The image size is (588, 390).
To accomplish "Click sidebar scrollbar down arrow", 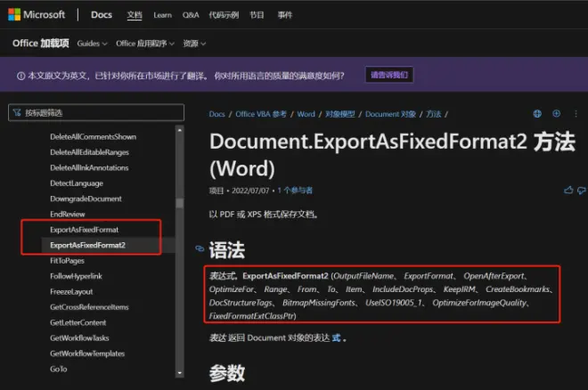I will (x=180, y=373).
